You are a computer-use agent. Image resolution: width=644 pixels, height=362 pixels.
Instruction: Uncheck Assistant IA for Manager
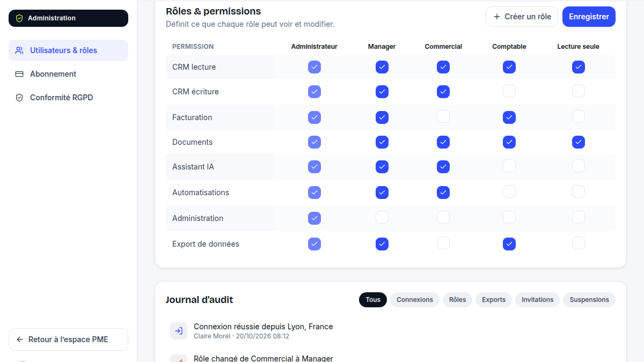(x=382, y=167)
